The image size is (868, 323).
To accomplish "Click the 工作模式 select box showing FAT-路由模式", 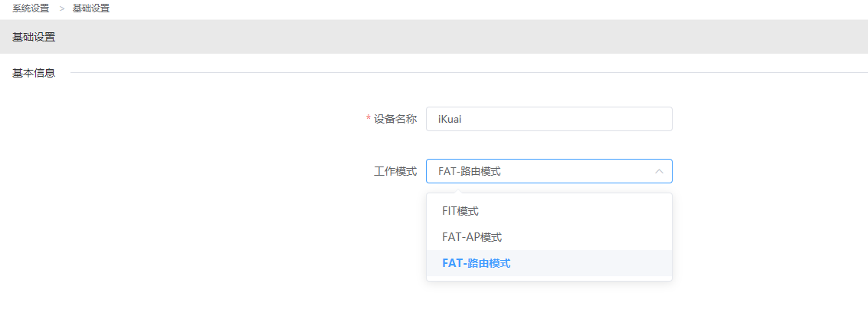I will point(549,171).
